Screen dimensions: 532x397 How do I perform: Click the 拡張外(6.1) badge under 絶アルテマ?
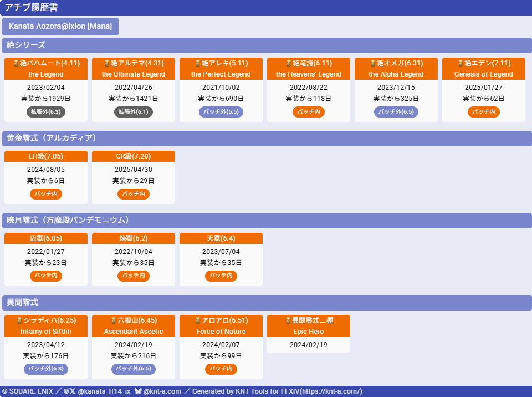pos(134,112)
